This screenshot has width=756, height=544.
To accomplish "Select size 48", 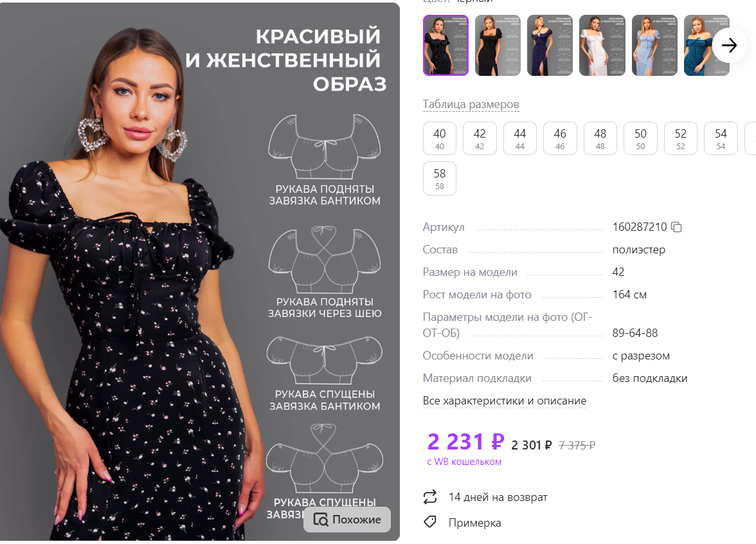I will click(x=600, y=138).
